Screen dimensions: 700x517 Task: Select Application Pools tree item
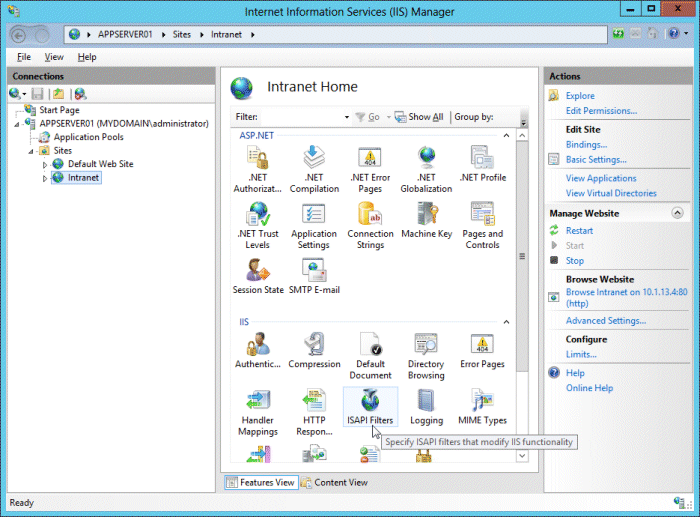(88, 137)
